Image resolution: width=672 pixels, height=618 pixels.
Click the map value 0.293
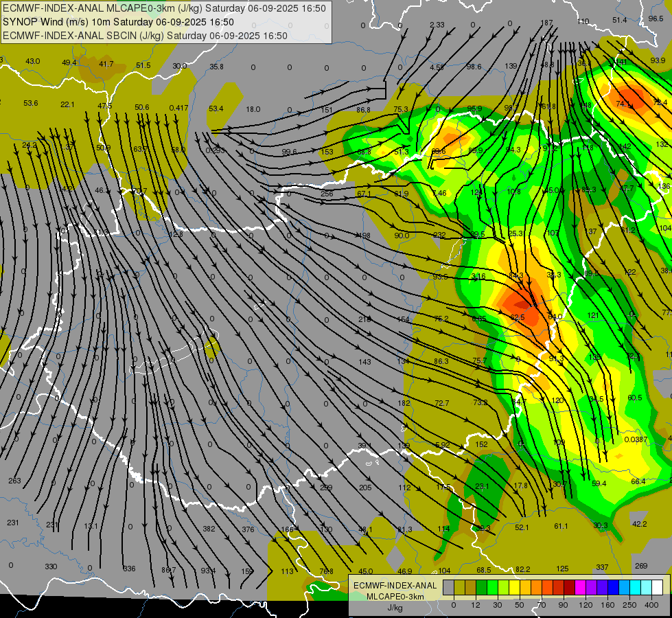pyautogui.click(x=215, y=150)
